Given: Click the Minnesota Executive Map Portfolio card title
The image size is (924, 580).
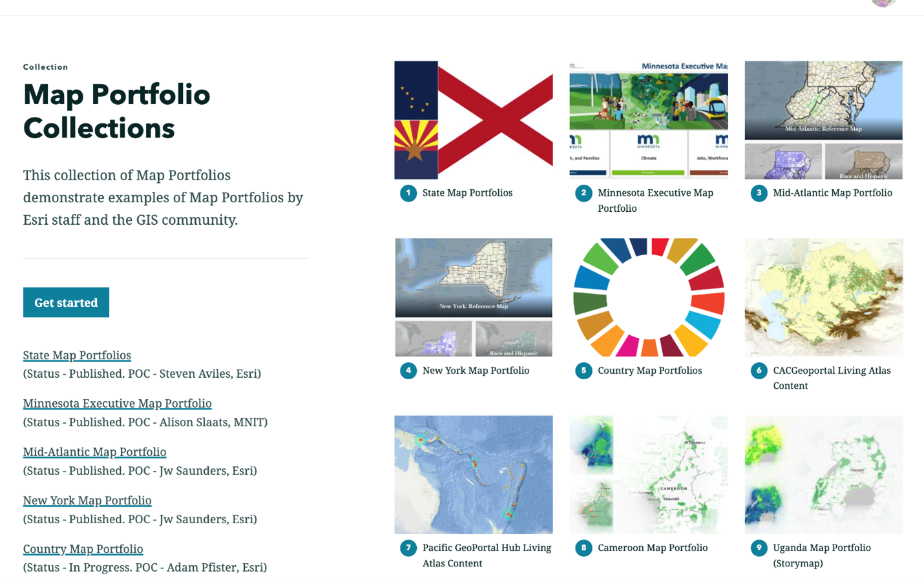Looking at the screenshot, I should pos(655,200).
